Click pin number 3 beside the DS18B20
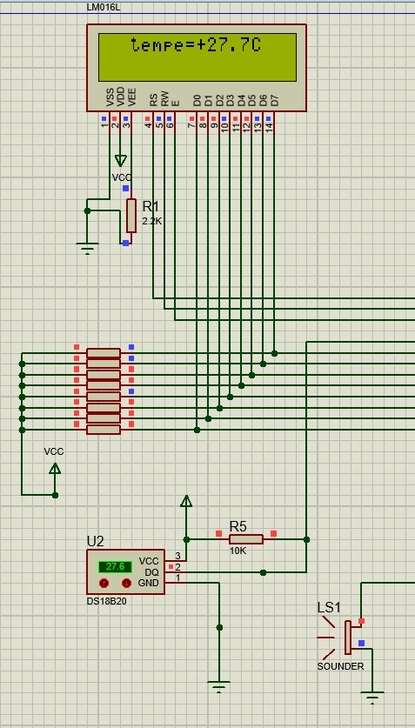Screen dimensions: 415x728 click(x=177, y=556)
